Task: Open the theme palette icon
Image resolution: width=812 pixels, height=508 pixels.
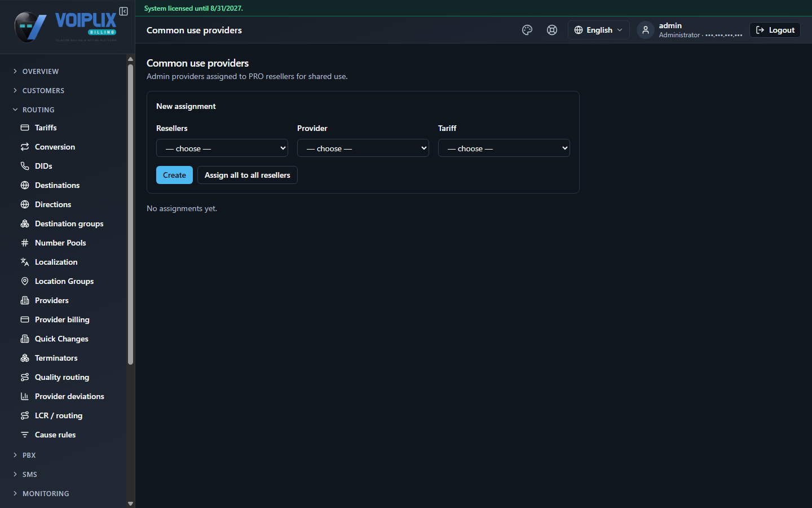Action: click(527, 30)
